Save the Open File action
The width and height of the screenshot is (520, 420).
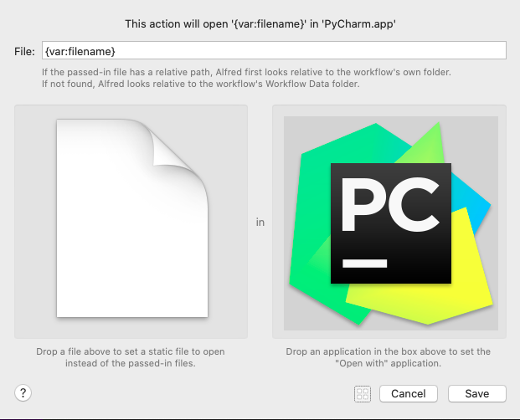pyautogui.click(x=477, y=393)
